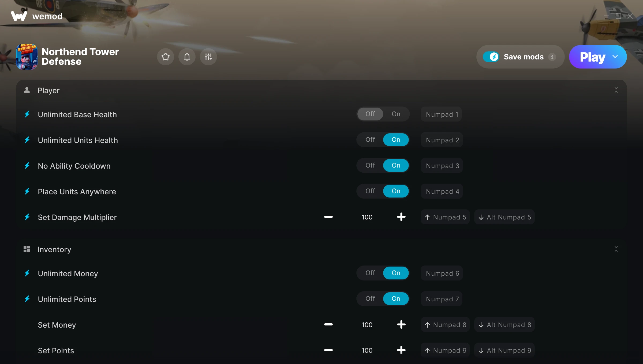Click the Play button
The height and width of the screenshot is (364, 643).
coord(593,57)
